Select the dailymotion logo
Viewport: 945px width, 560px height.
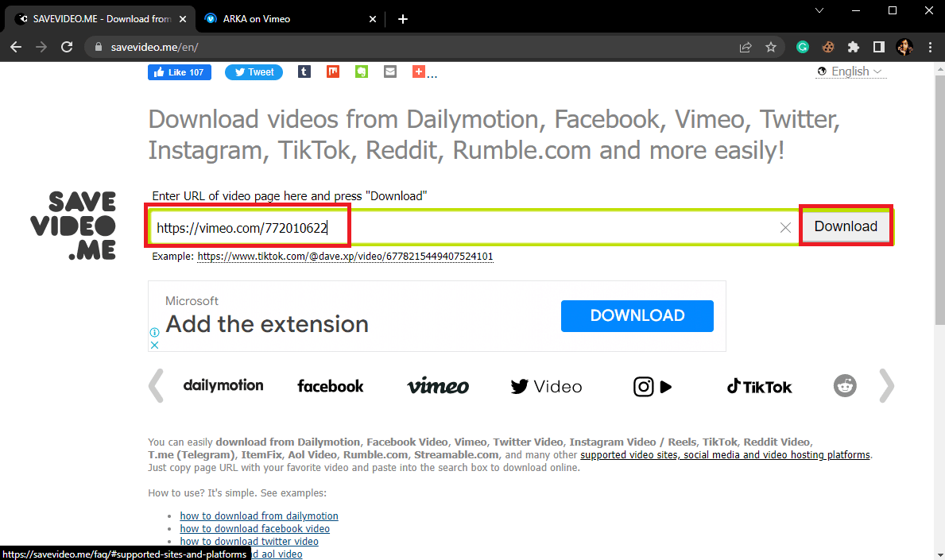(x=223, y=385)
